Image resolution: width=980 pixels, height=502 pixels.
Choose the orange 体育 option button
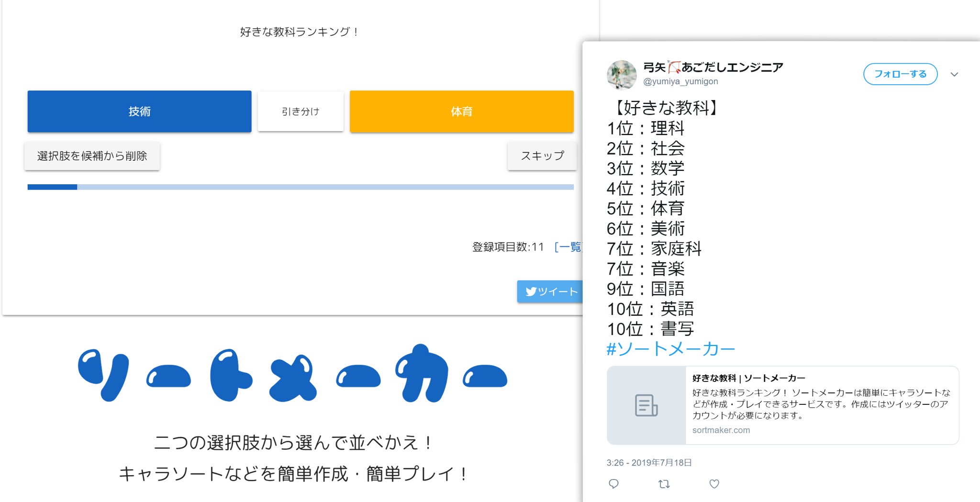[x=462, y=112]
